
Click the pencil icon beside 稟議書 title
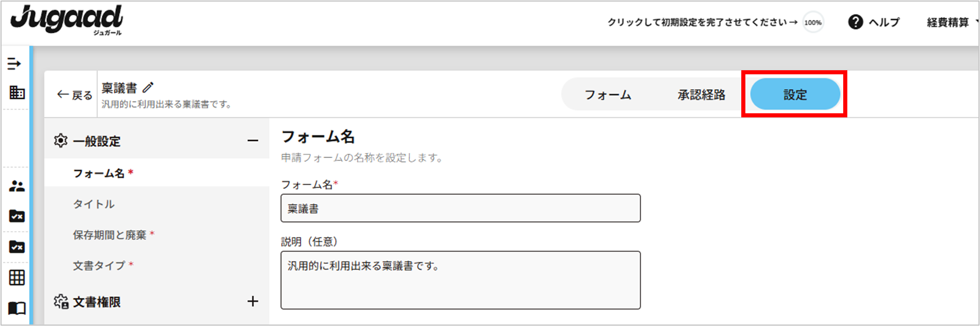pos(148,88)
